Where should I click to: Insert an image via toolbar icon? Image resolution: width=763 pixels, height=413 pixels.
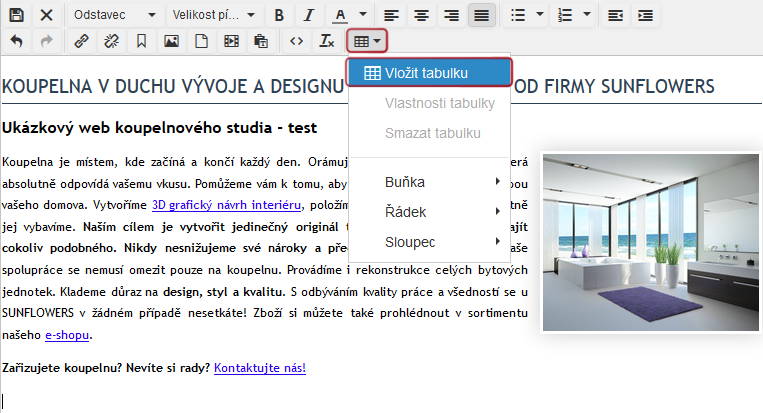(x=171, y=42)
